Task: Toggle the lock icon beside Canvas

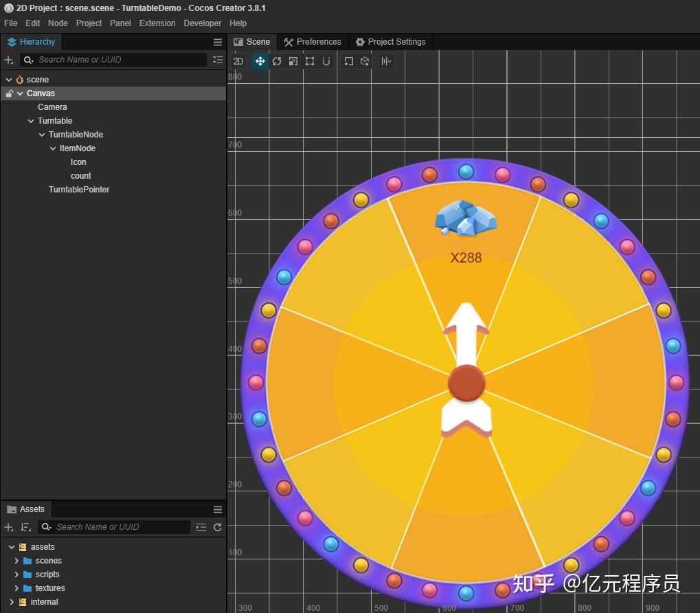Action: coord(10,93)
